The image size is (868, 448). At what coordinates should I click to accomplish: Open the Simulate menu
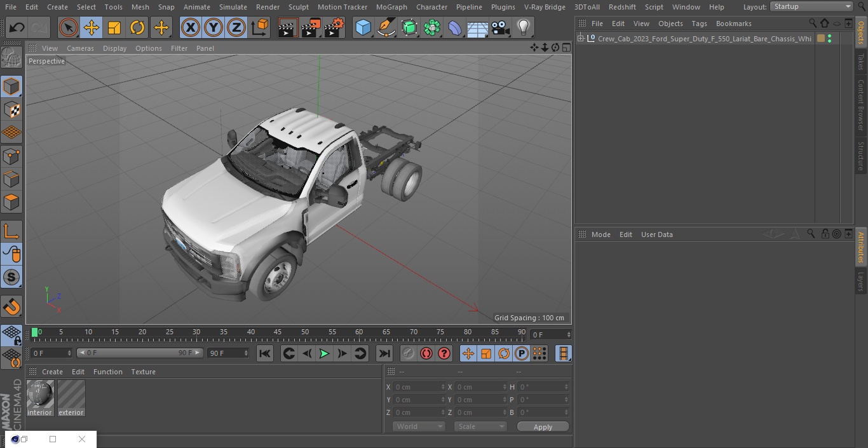click(233, 7)
